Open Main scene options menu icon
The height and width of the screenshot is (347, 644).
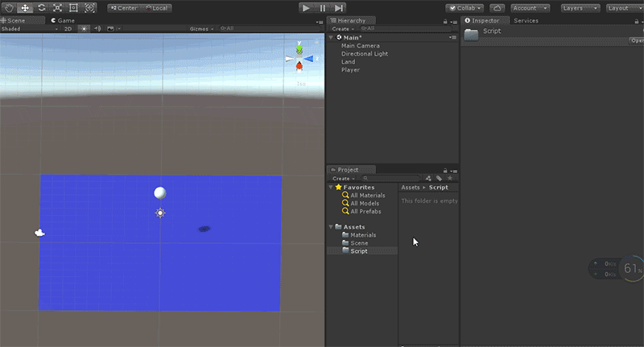[453, 37]
